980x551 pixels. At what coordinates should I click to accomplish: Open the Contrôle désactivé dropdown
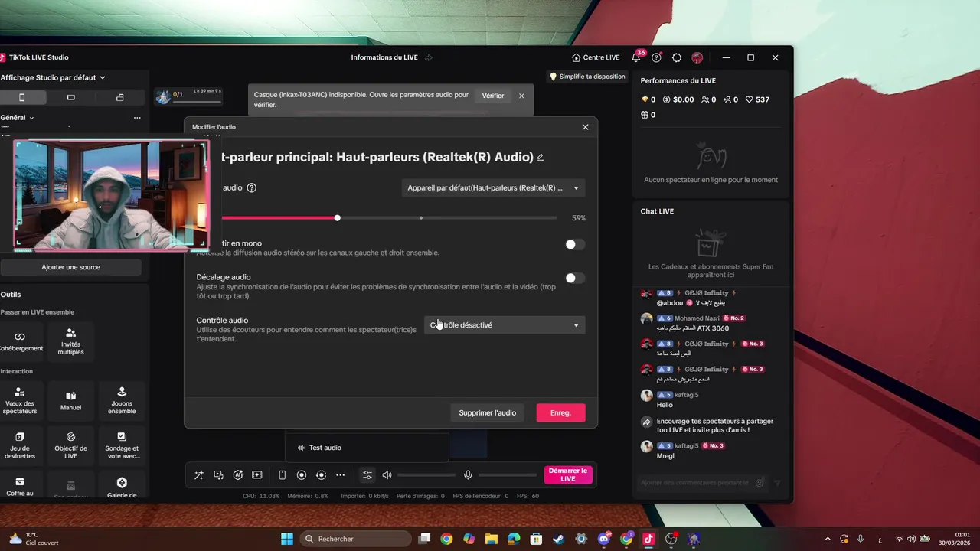click(x=505, y=325)
